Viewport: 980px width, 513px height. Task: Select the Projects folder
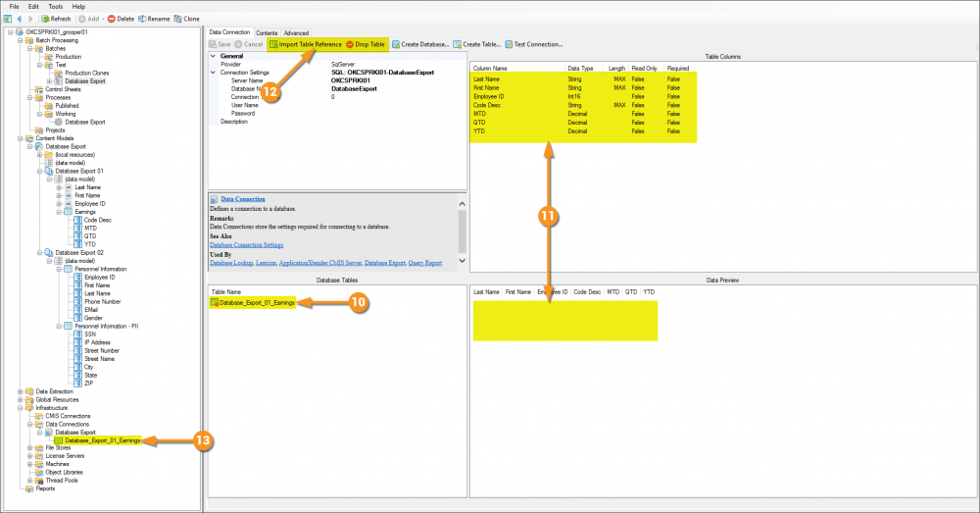[55, 130]
